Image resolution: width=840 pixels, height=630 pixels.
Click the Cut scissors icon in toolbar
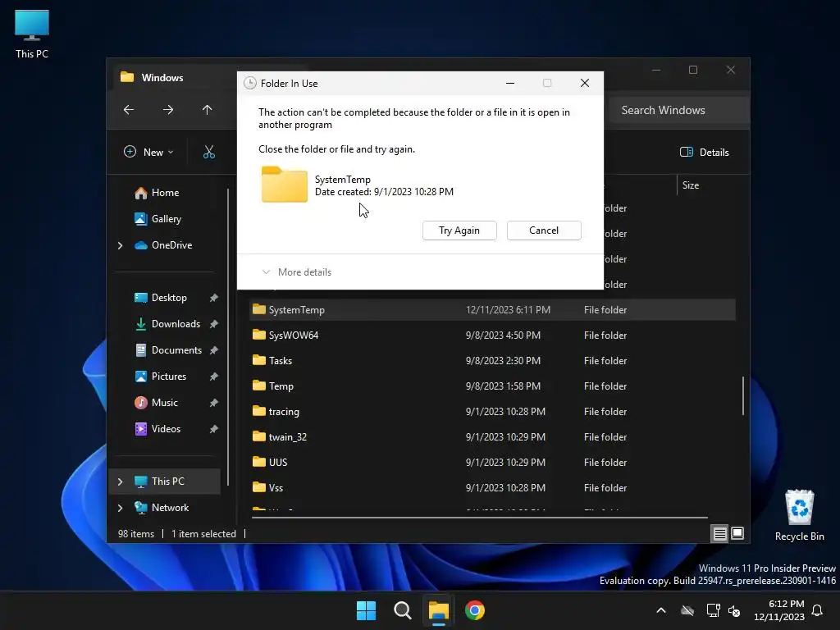209,152
